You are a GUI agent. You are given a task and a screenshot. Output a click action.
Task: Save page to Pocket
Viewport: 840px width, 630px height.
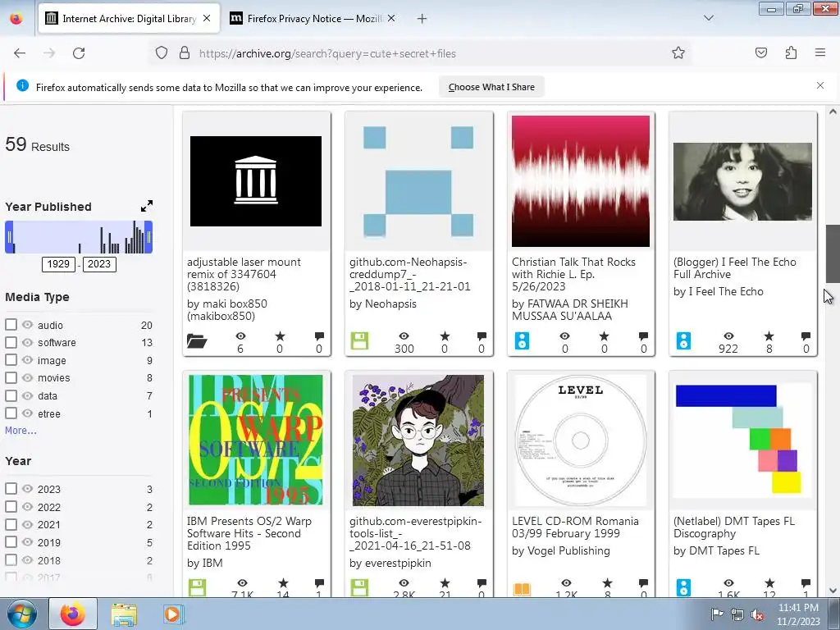[761, 53]
